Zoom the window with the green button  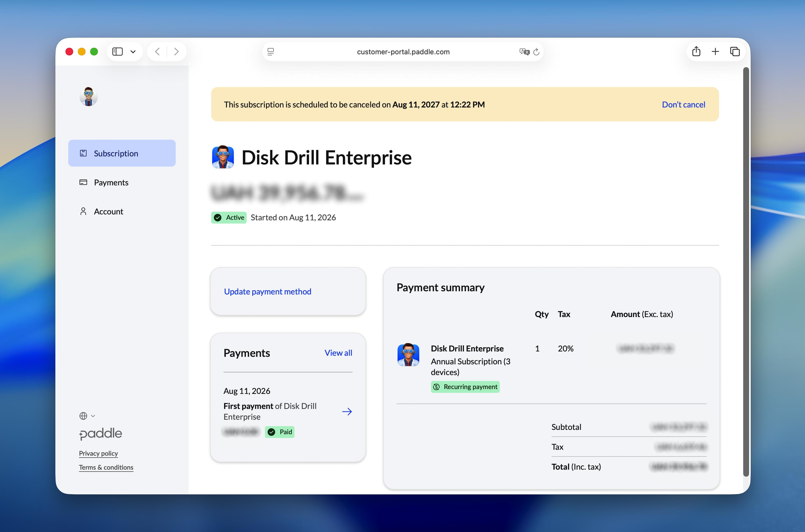[x=94, y=52]
